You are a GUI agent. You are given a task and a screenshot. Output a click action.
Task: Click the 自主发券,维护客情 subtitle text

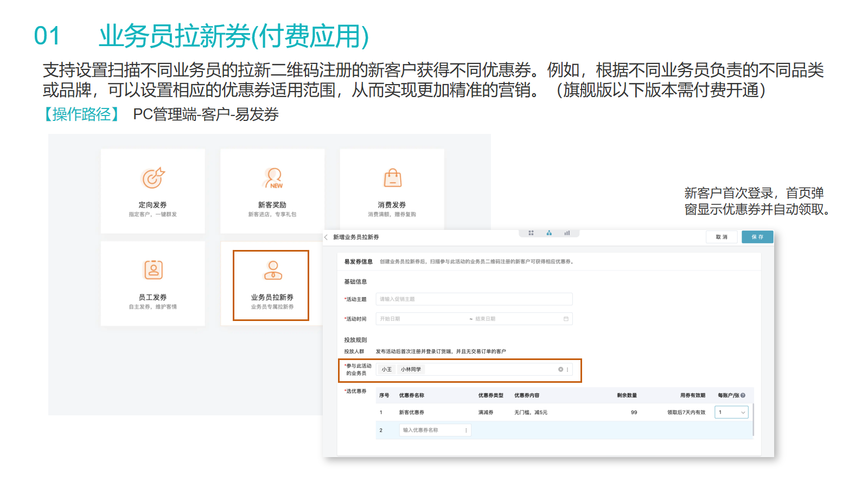coord(153,306)
